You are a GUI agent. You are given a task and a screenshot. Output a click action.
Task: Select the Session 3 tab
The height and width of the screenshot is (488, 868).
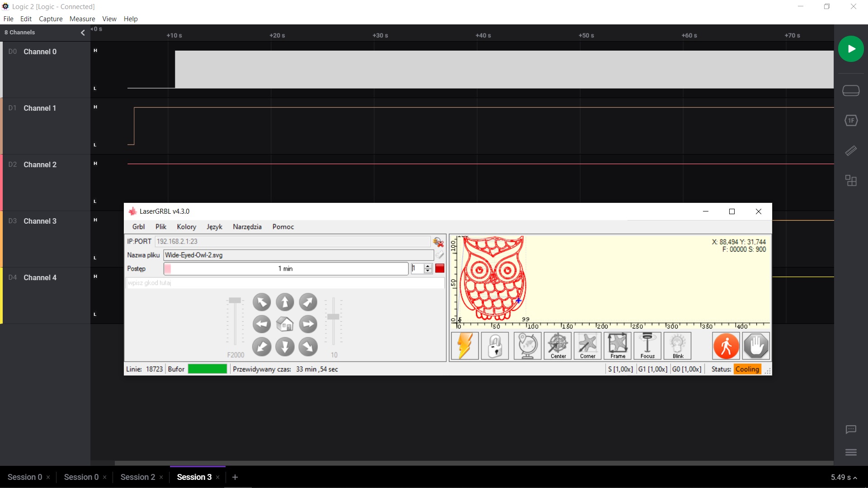tap(194, 477)
